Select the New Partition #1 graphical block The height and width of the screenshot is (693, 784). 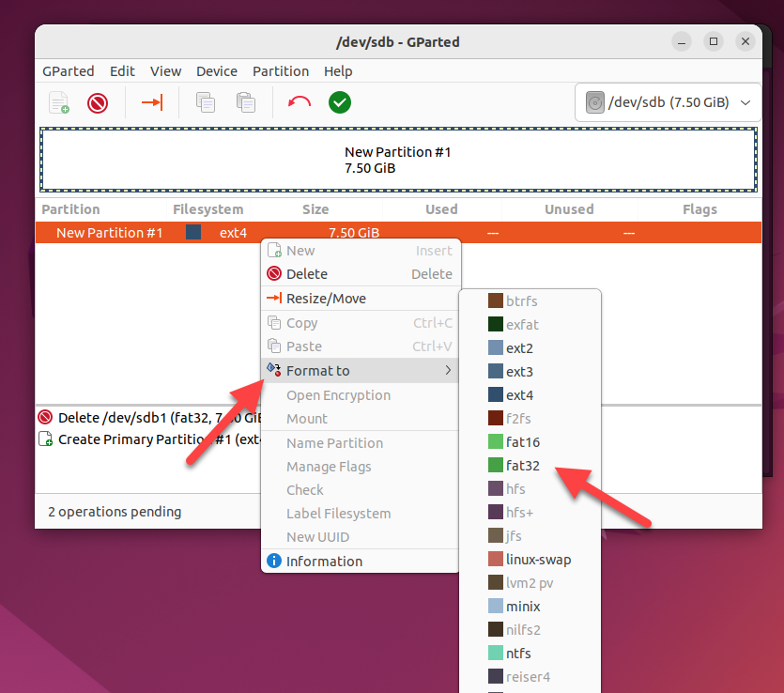tap(398, 160)
